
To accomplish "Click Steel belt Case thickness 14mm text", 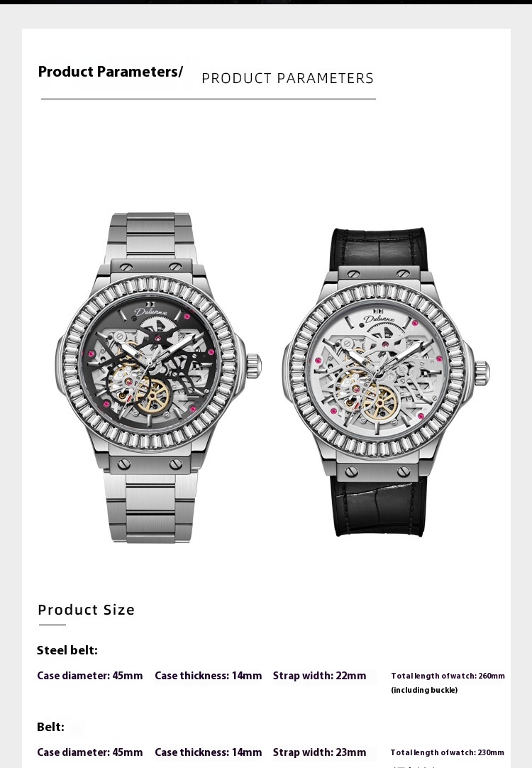I will click(208, 676).
